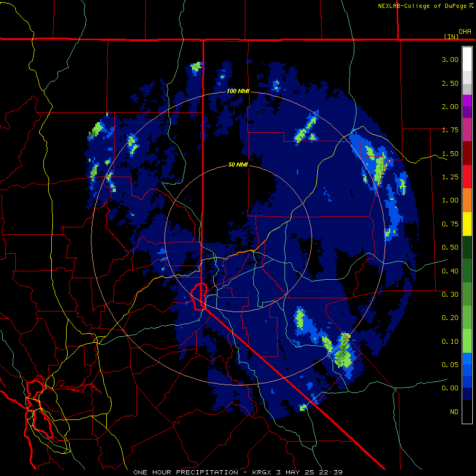Click the ND legend label
Screen dimensions: 476x476
pos(454,412)
